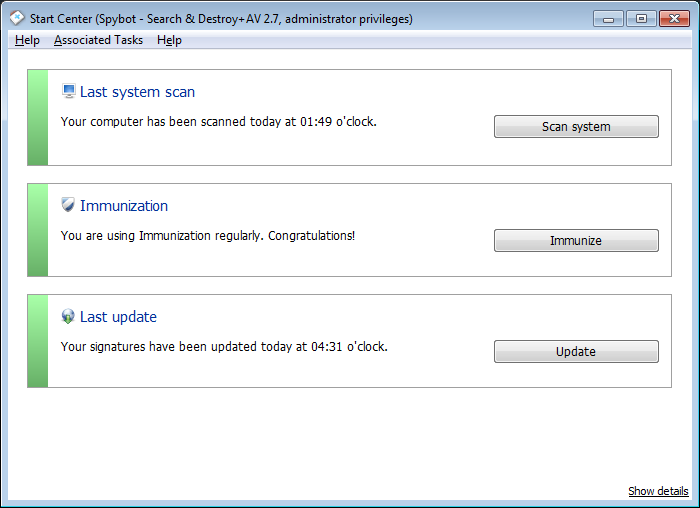Click the Last system scan heading
Viewport: 700px width, 508px height.
pos(137,92)
